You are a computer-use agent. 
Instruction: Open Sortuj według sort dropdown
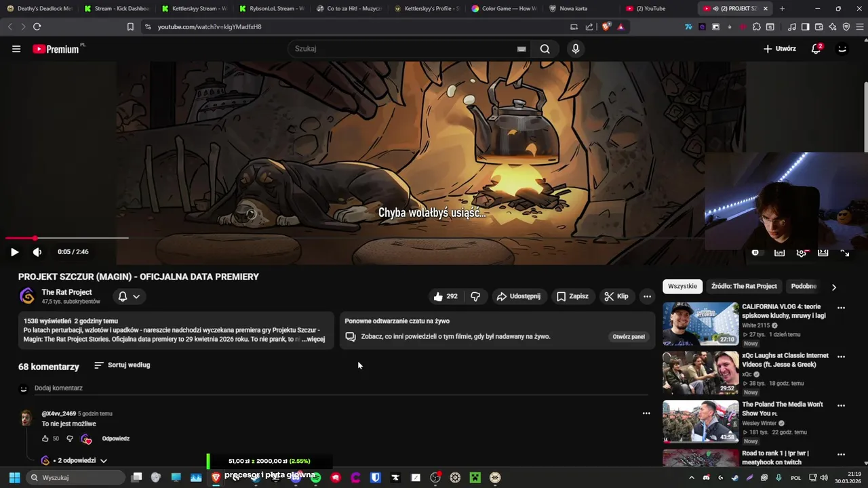pyautogui.click(x=122, y=365)
